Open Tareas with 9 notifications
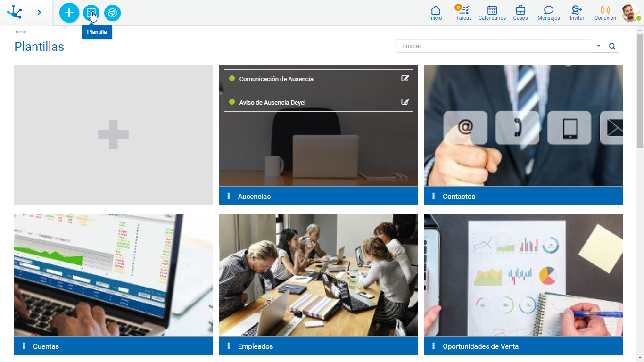The width and height of the screenshot is (644, 362). [x=463, y=13]
